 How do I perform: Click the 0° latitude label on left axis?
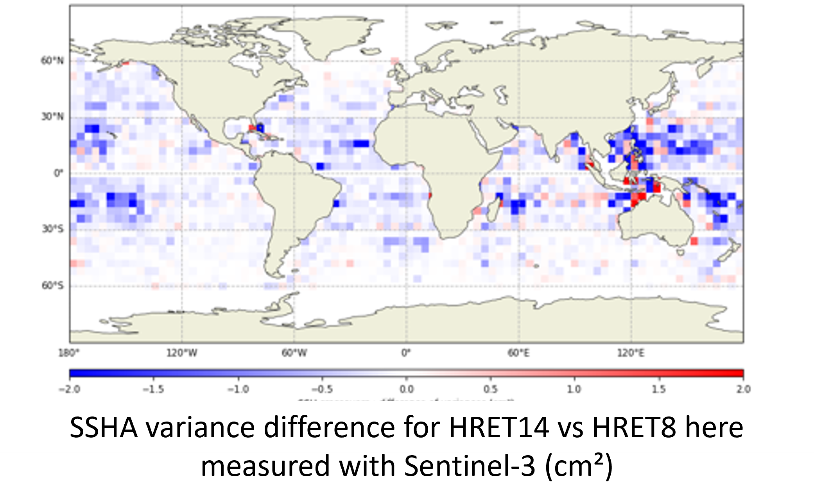[58, 173]
